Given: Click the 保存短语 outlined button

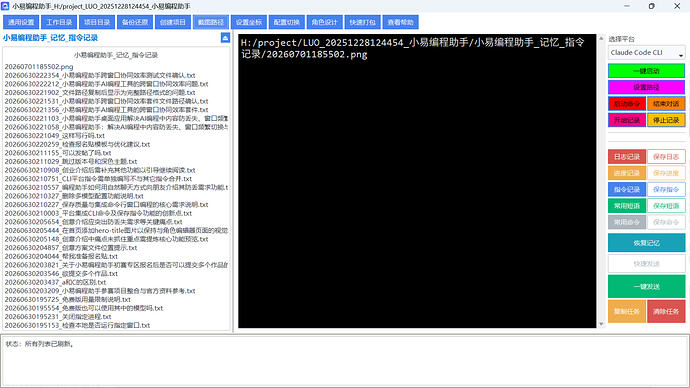Looking at the screenshot, I should point(666,205).
